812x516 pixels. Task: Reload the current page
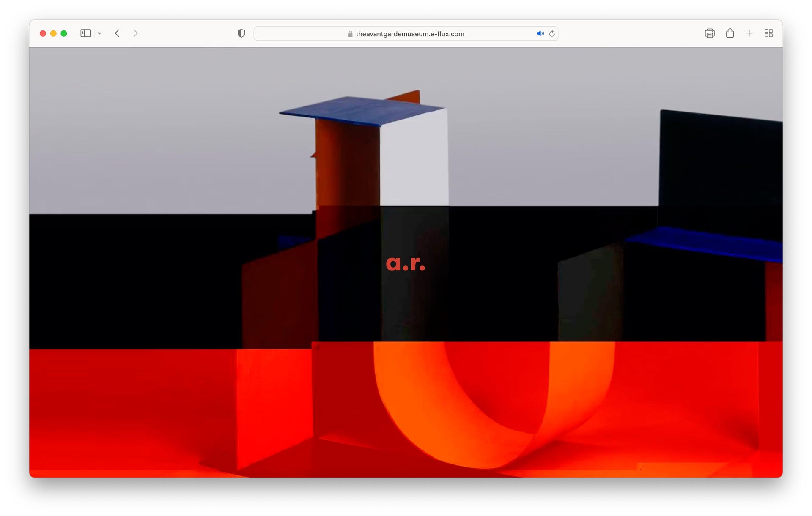point(551,33)
